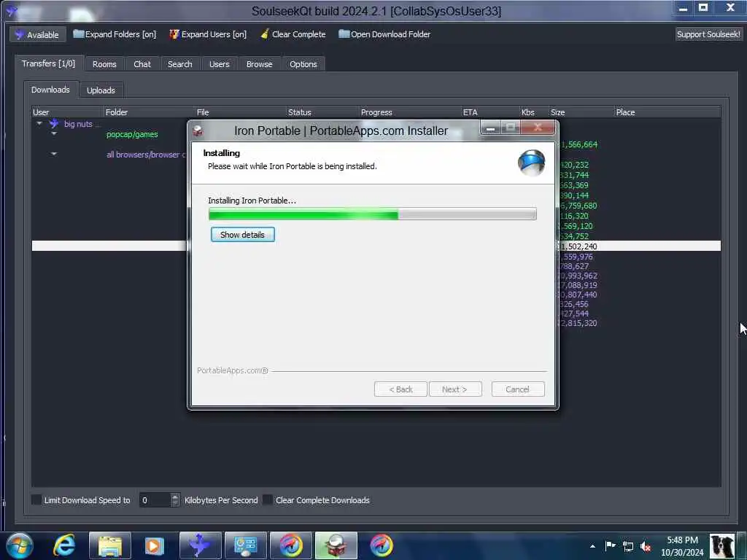Click Support Soulseek! button
This screenshot has height=560, width=747.
[x=708, y=34]
